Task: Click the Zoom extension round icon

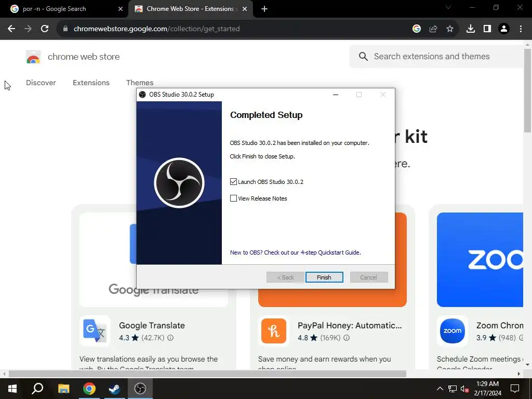Action: tap(453, 331)
